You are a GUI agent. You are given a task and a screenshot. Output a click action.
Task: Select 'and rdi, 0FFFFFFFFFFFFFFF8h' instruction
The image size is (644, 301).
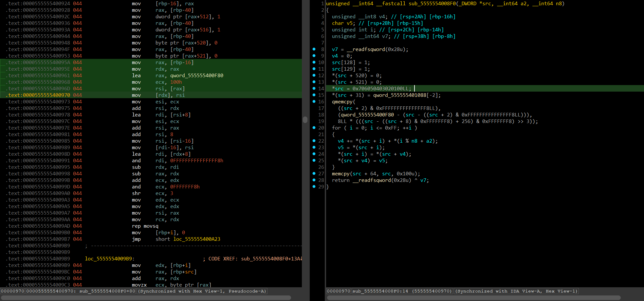pos(177,161)
